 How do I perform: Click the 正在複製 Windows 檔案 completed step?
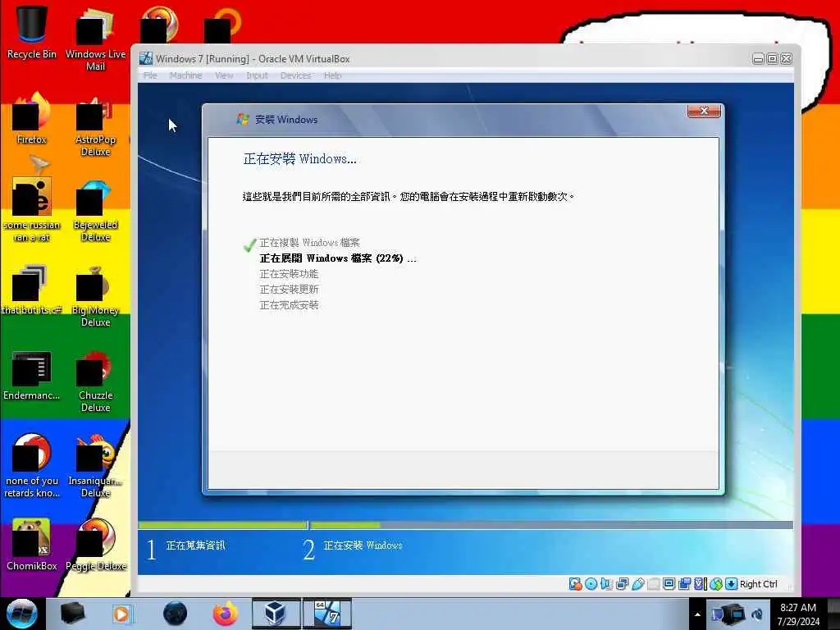tap(309, 243)
